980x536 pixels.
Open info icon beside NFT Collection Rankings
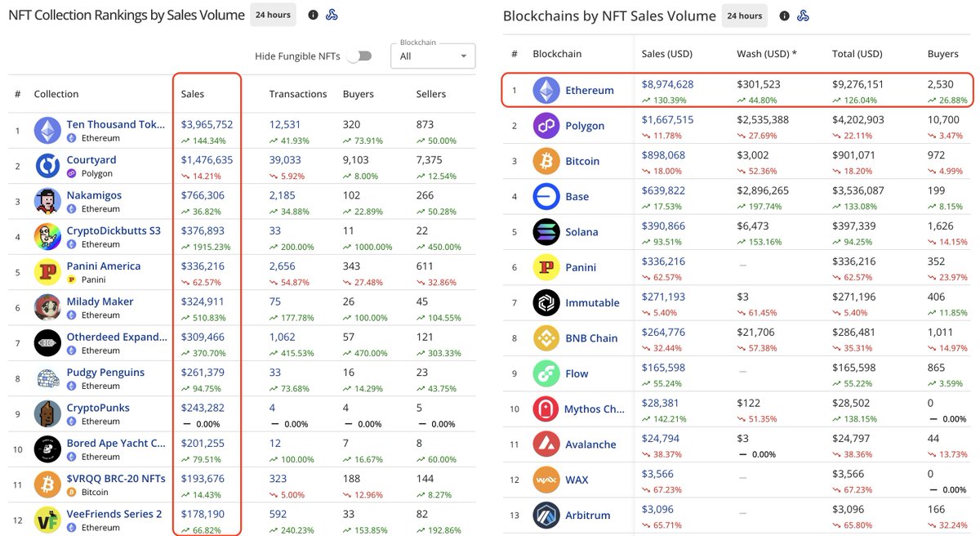(314, 15)
